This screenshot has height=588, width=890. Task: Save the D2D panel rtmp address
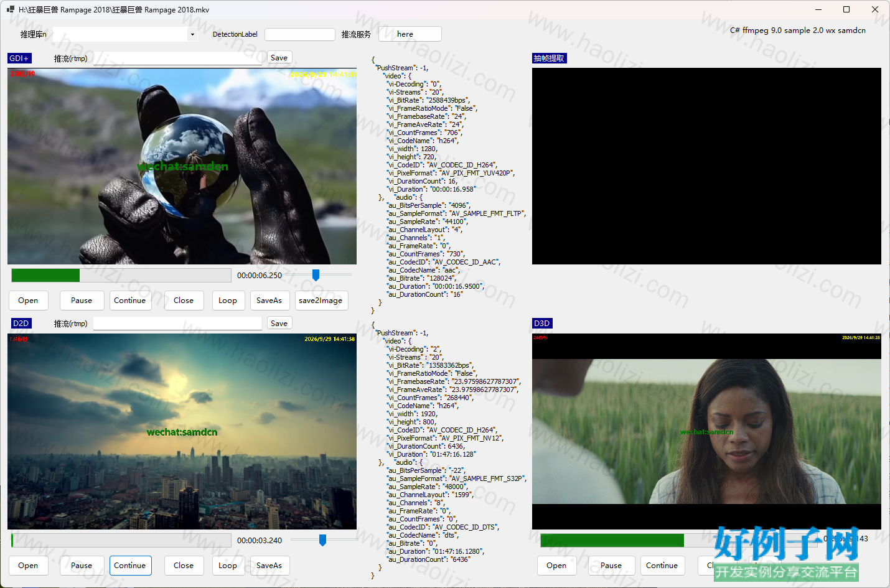279,324
